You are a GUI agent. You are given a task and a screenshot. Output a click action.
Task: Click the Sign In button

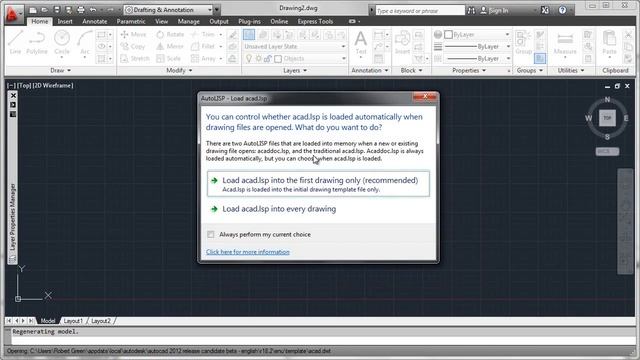tap(495, 11)
